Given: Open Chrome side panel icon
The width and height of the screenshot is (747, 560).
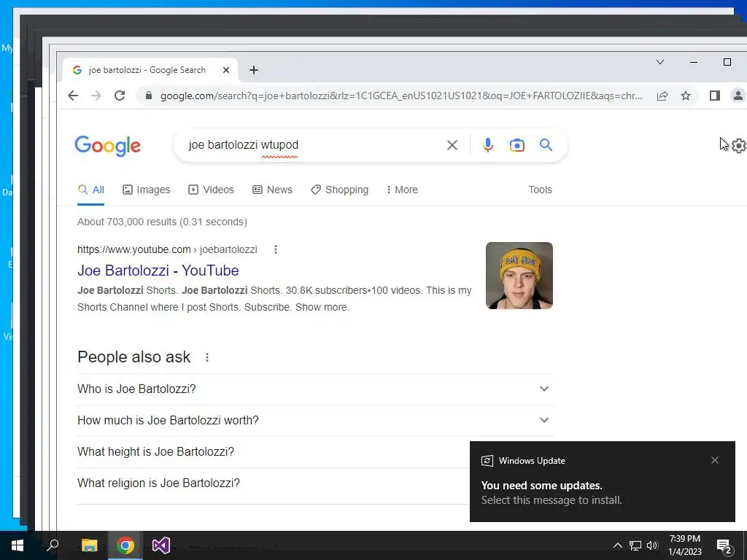Looking at the screenshot, I should click(x=714, y=96).
